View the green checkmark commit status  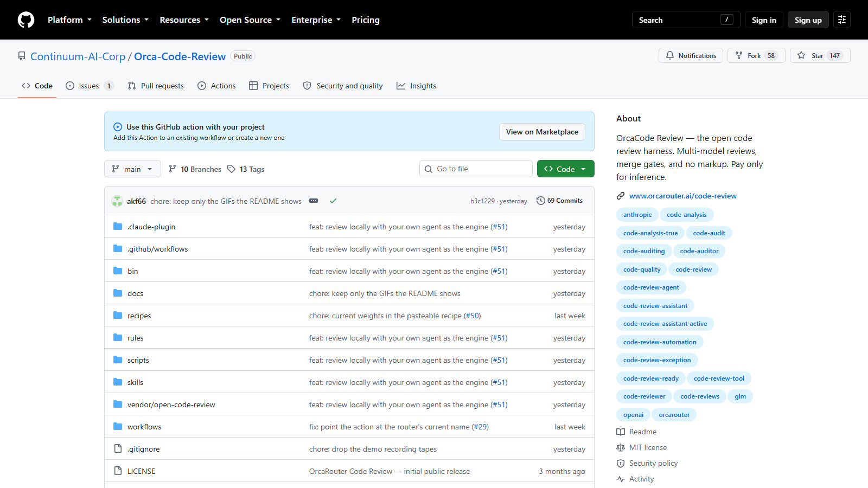coord(333,201)
